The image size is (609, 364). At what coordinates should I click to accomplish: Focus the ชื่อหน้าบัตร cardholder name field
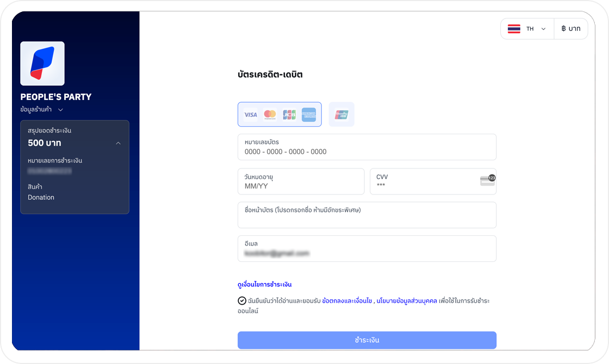pos(367,215)
